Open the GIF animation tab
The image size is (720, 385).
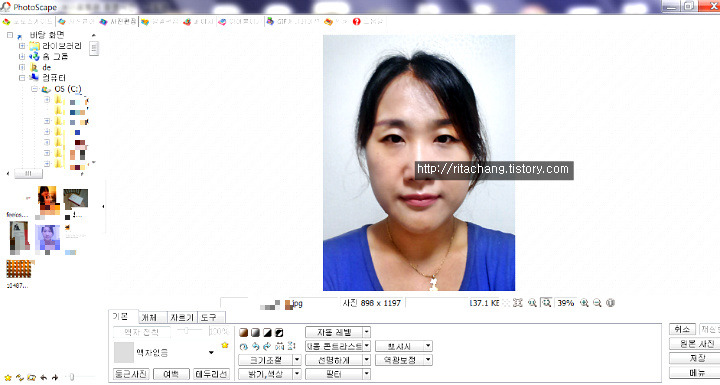point(293,22)
